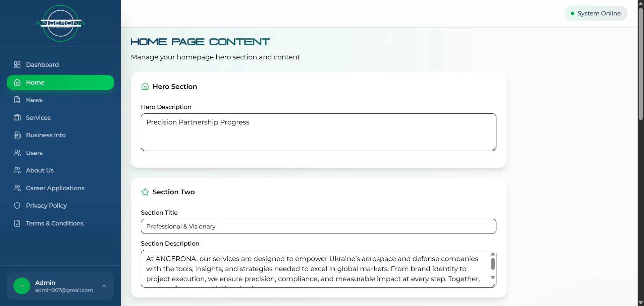This screenshot has height=306, width=644.
Task: Open the Home menu item
Action: coord(60,82)
